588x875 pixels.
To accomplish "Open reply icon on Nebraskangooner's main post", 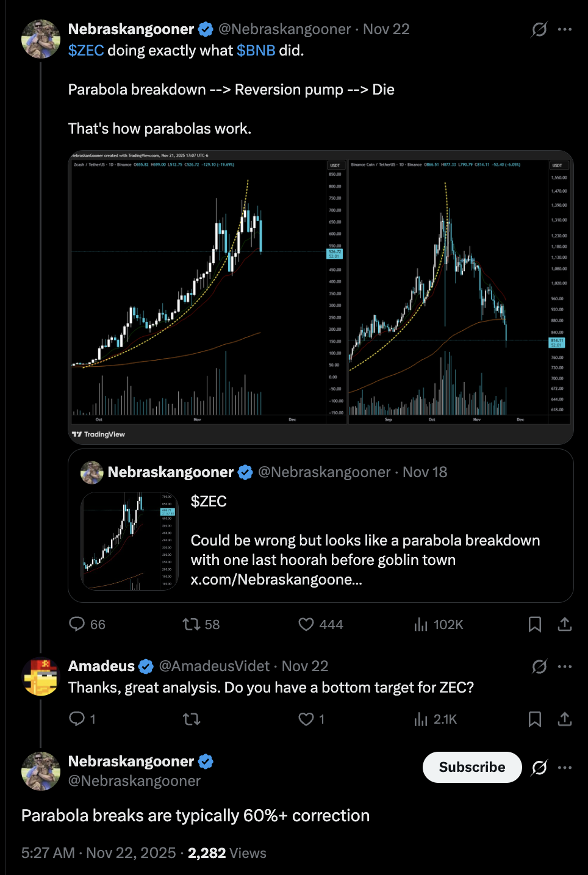I will point(77,624).
